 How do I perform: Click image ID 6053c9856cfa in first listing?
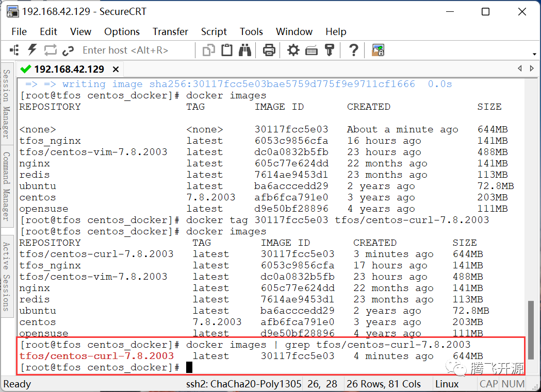coord(291,141)
